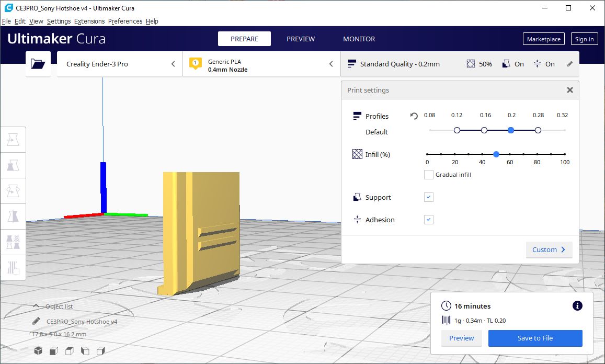Select the Per Model Settings tool
Image resolution: width=605 pixels, height=364 pixels.
(13, 242)
